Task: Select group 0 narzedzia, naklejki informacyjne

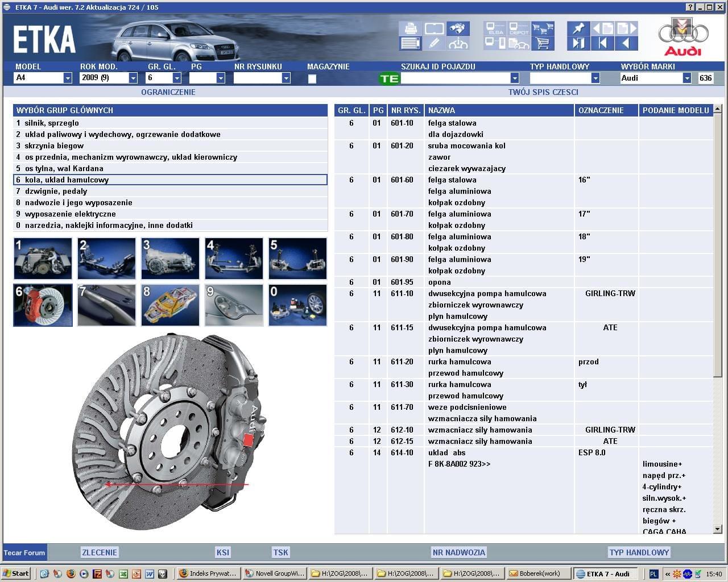Action: (170, 225)
